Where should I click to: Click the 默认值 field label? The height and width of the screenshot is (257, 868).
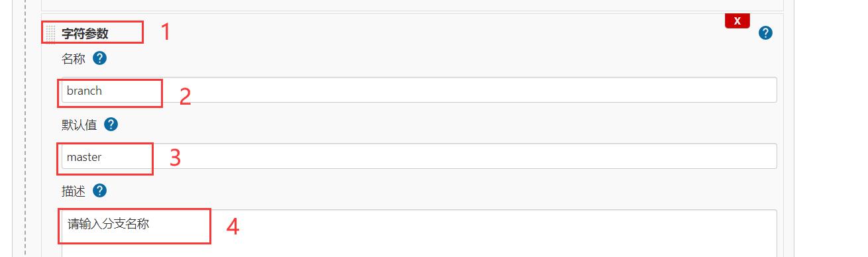click(80, 125)
